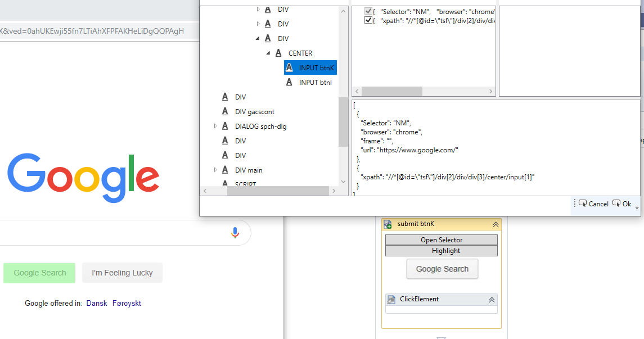The width and height of the screenshot is (644, 339).
Task: Select DIALOG spch-dlg tree item
Action: click(260, 126)
